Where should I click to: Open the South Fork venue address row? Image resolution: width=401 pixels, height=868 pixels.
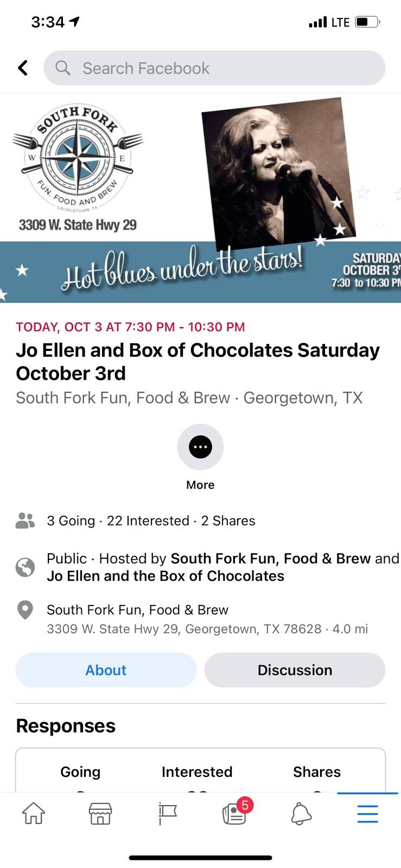click(207, 619)
